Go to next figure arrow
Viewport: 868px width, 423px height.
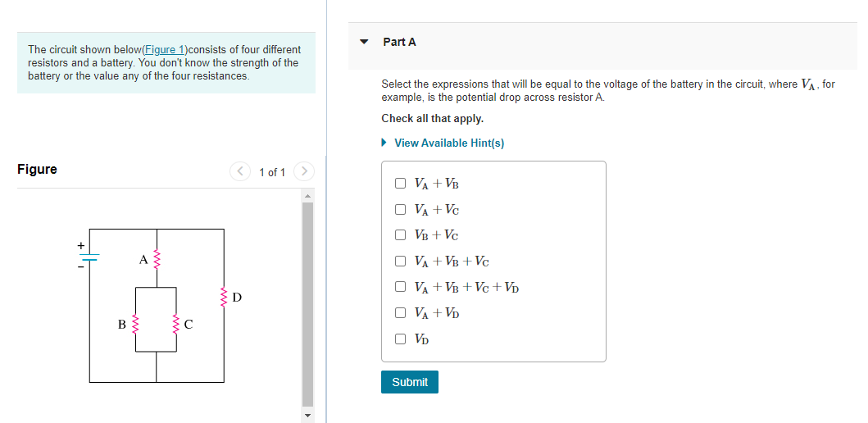[x=303, y=171]
